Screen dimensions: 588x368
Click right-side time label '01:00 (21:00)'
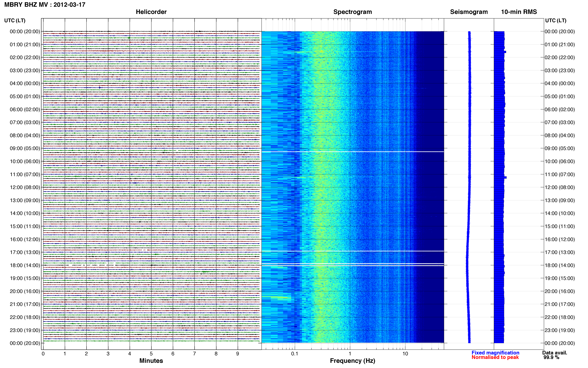(560, 45)
